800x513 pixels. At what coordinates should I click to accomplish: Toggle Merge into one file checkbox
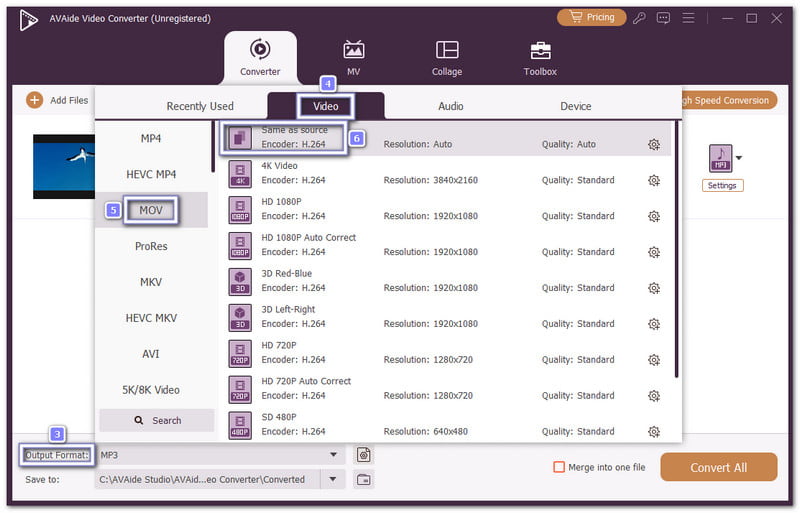(559, 467)
